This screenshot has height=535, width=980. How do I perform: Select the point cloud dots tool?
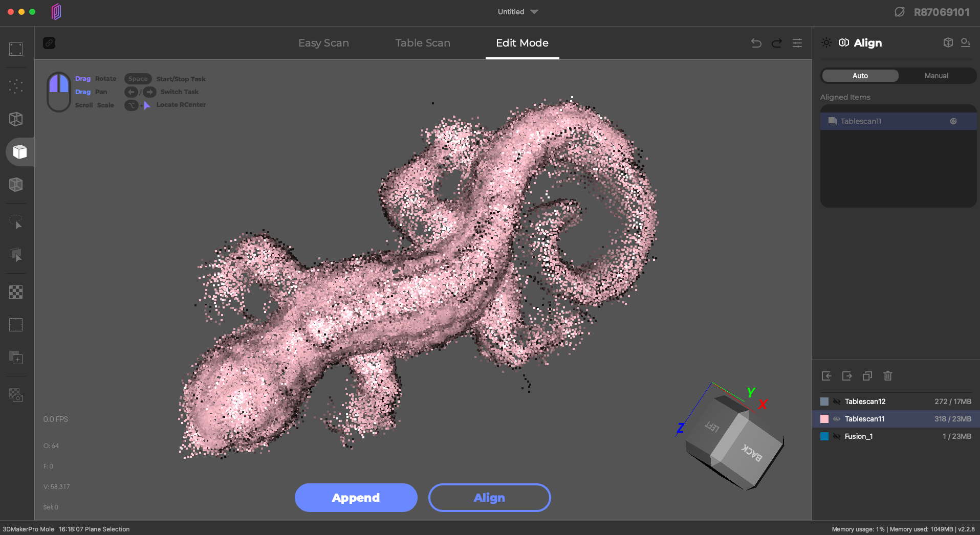click(16, 86)
